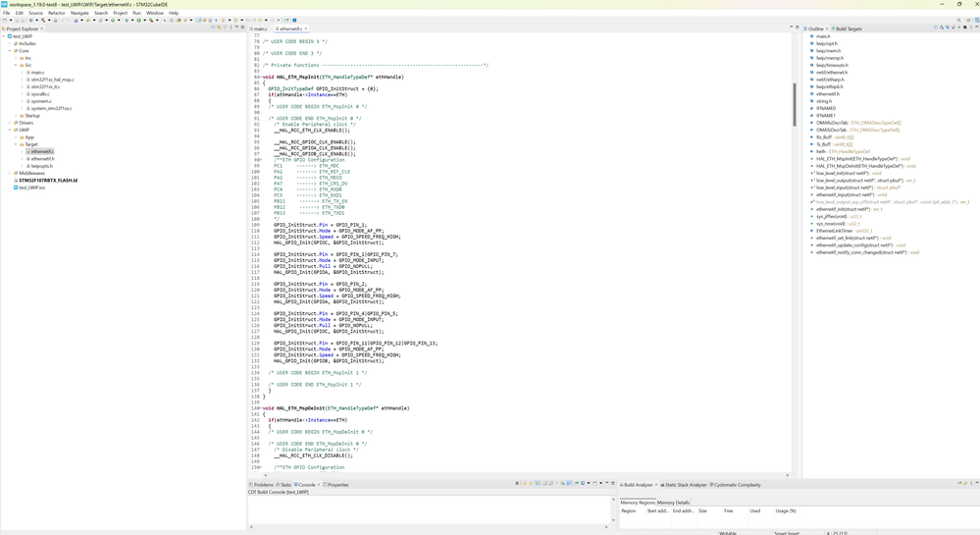The width and height of the screenshot is (980, 535).
Task: Close the ethernetif.c editor tab
Action: coord(306,29)
